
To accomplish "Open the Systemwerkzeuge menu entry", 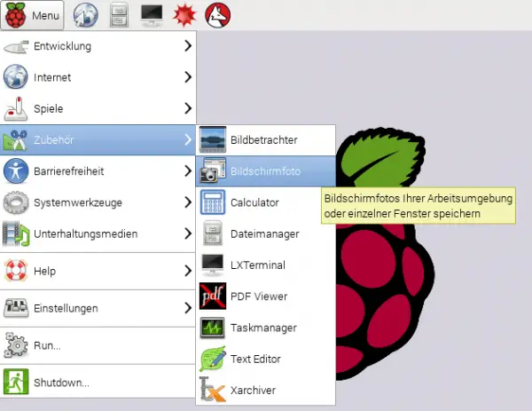I will (x=98, y=202).
